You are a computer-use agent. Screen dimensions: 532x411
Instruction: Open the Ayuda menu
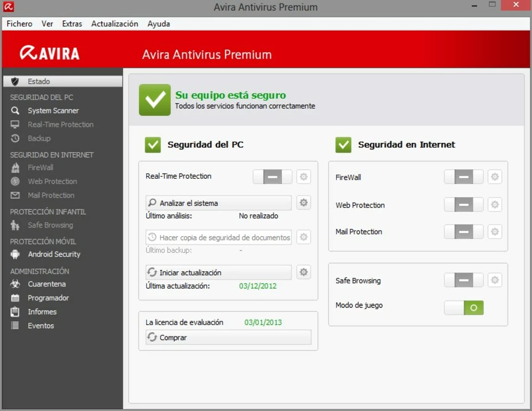click(x=159, y=24)
